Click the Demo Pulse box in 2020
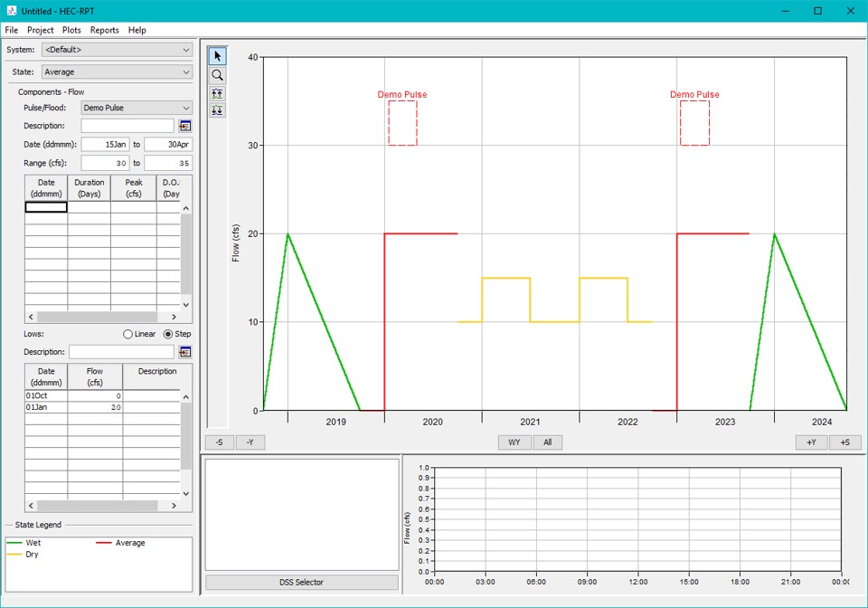 click(402, 123)
